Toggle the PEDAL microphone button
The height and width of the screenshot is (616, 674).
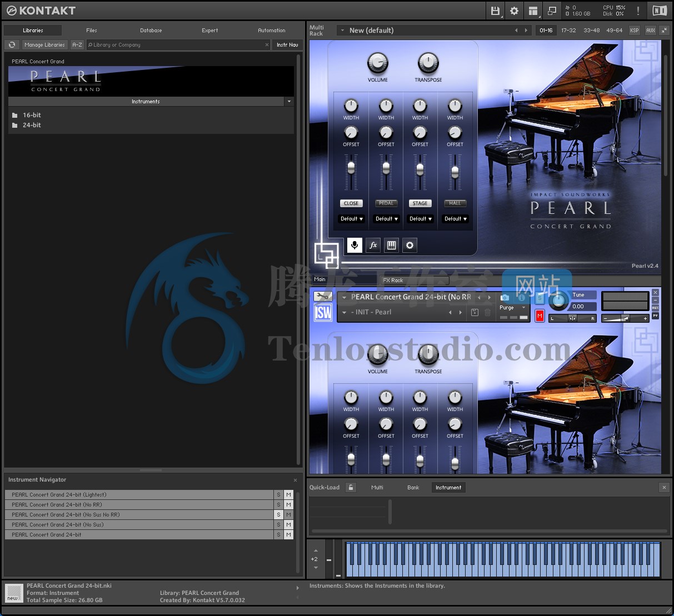point(386,203)
